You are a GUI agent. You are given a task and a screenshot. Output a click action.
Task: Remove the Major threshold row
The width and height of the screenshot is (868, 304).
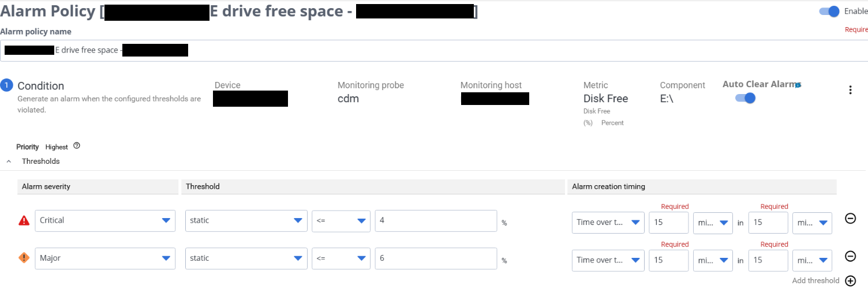tap(850, 256)
